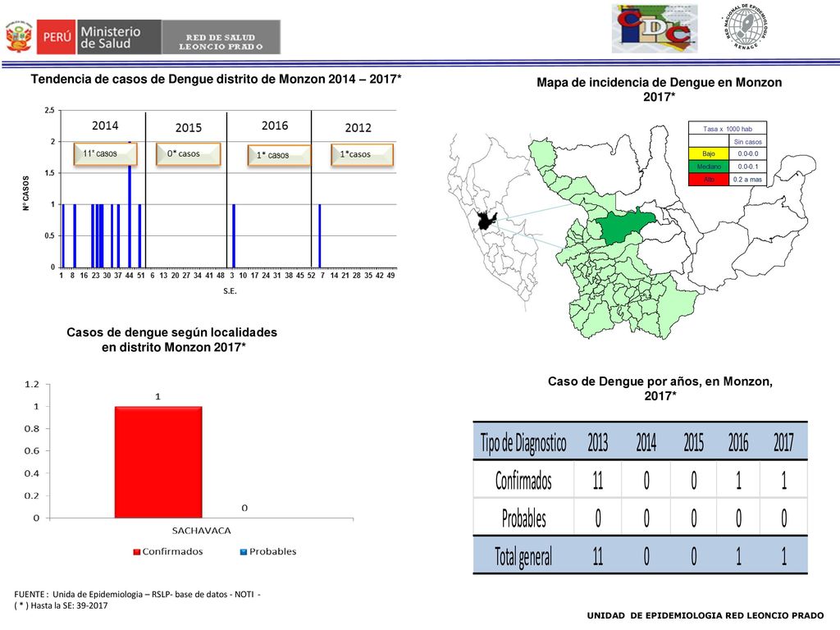The height and width of the screenshot is (630, 840).
Task: Click the red PERÚ logo block
Action: coord(57,37)
